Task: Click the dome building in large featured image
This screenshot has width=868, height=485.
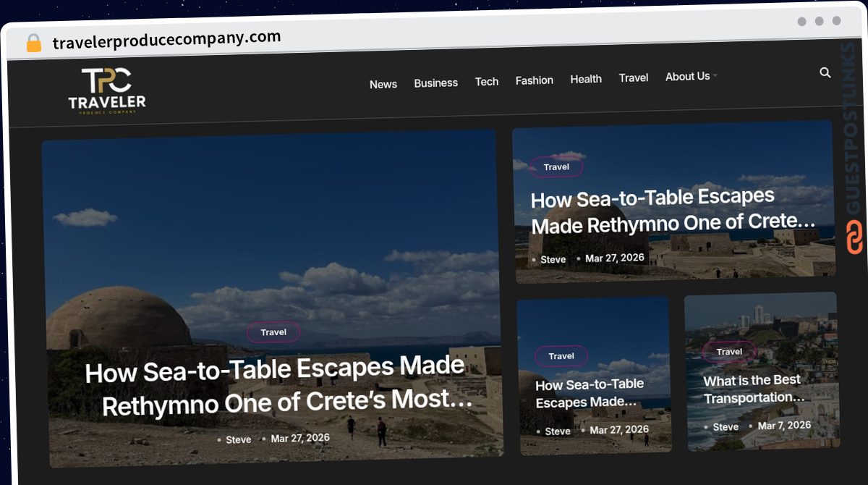Action: [117, 319]
